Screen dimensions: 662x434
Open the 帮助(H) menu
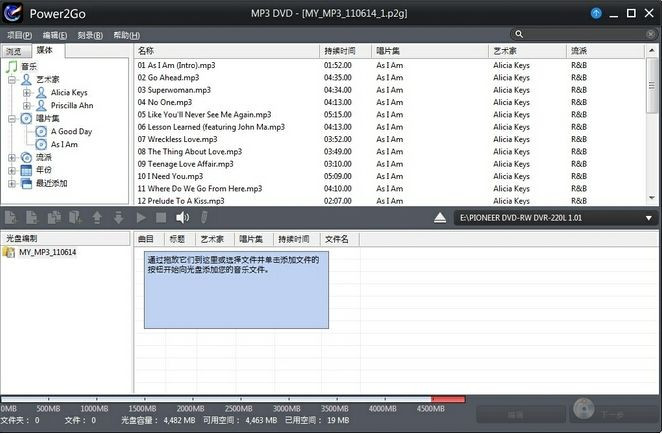(126, 35)
